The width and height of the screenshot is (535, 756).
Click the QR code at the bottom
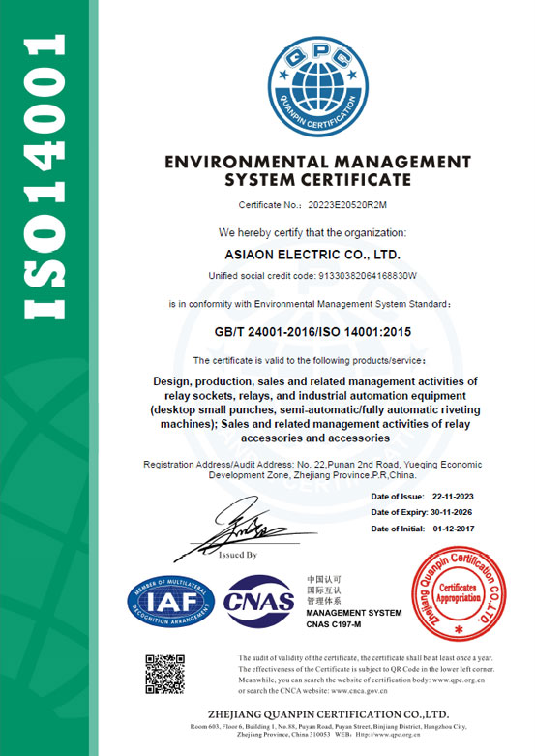pyautogui.click(x=164, y=674)
